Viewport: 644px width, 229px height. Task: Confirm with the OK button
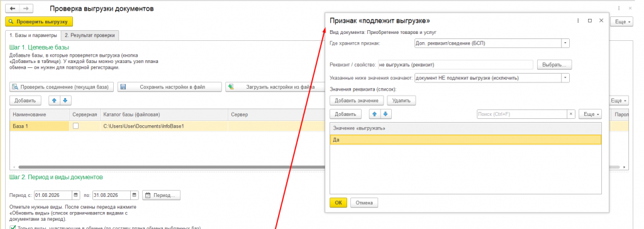[338, 203]
